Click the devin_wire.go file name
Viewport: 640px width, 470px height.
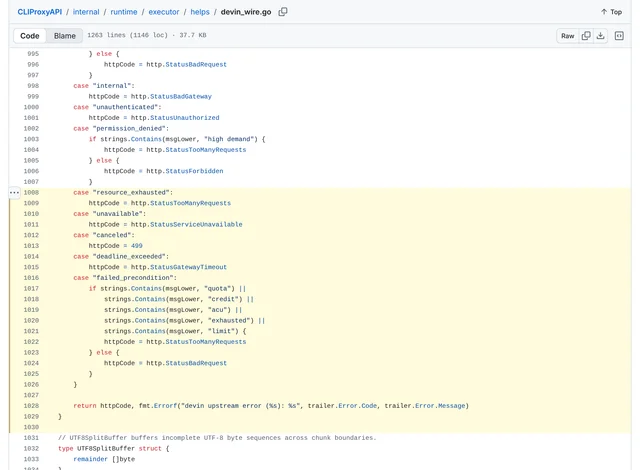[246, 12]
